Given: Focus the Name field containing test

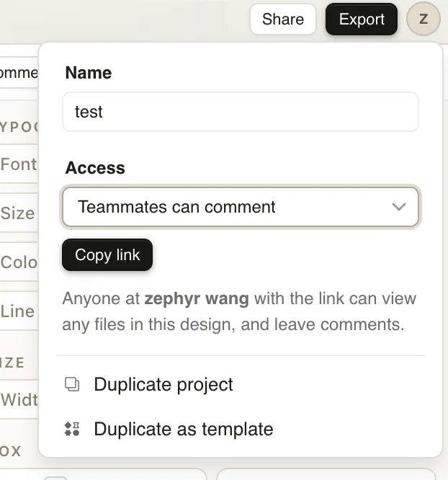Looking at the screenshot, I should click(240, 112).
